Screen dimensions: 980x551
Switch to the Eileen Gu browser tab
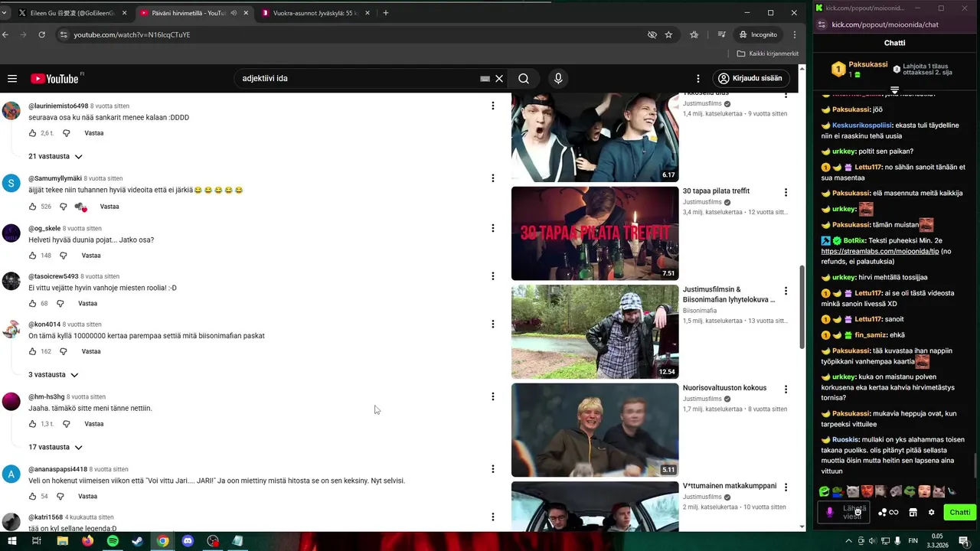tap(73, 13)
